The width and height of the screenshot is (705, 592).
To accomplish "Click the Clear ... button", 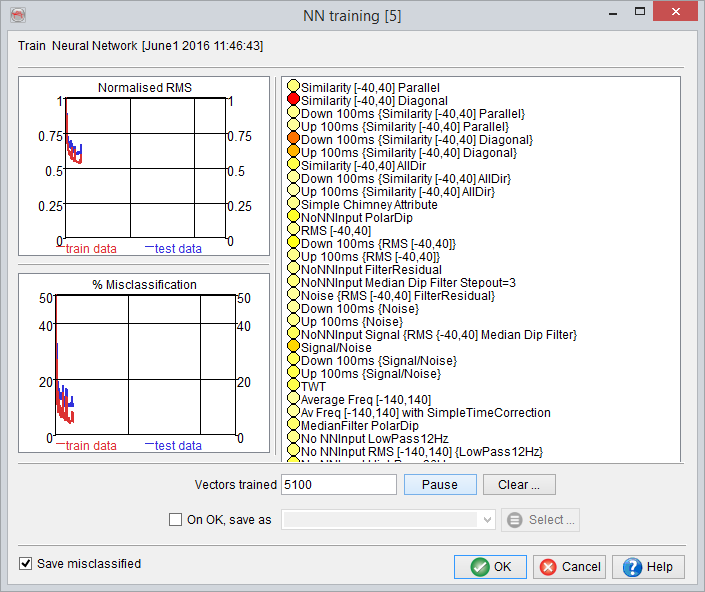I will pos(519,485).
